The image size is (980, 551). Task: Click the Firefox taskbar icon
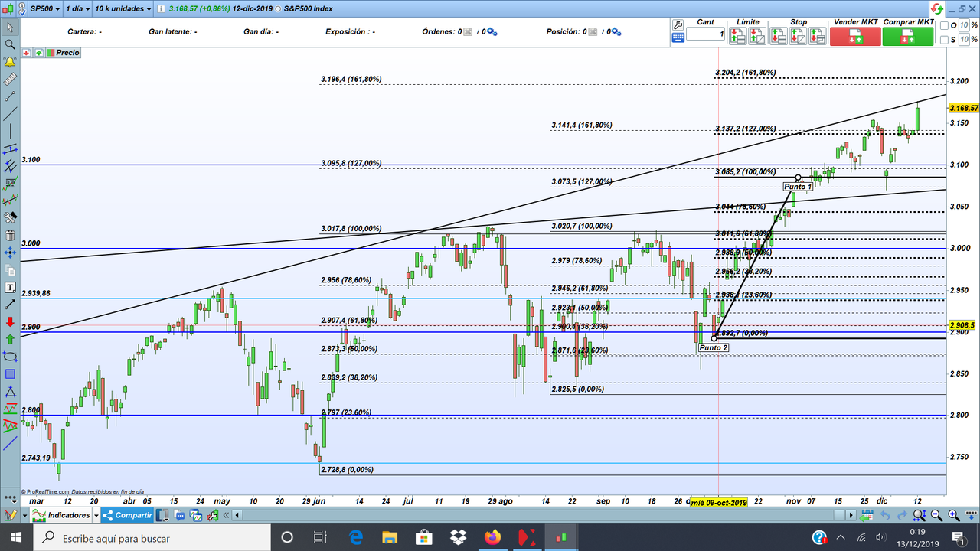493,536
